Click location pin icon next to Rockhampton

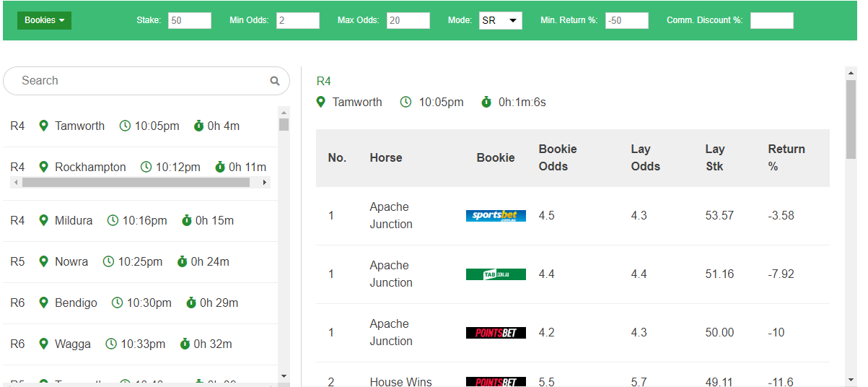coord(43,167)
